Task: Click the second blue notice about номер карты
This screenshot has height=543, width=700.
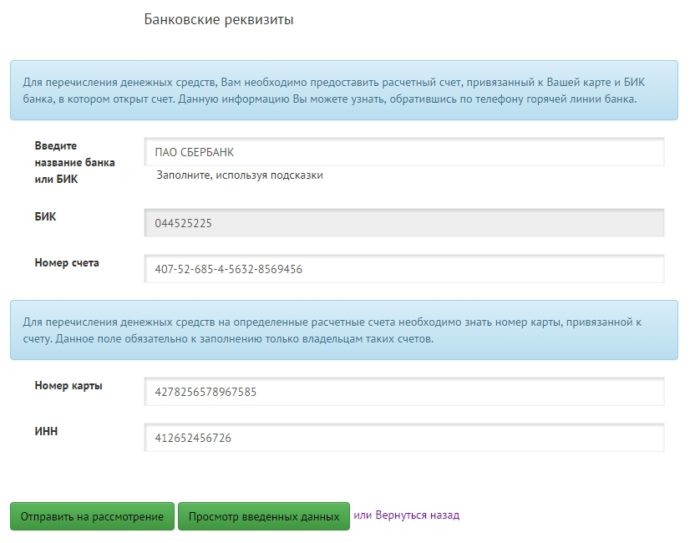Action: 343,330
